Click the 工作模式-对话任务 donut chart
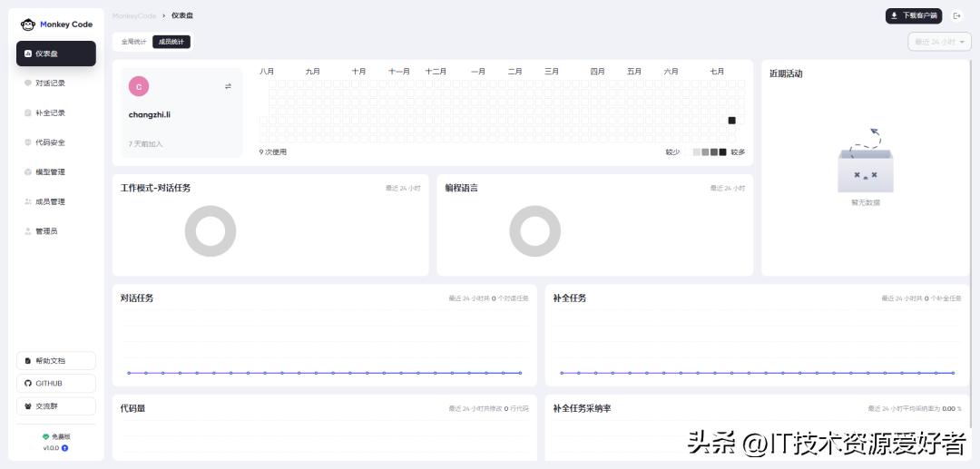The width and height of the screenshot is (980, 469). point(211,231)
